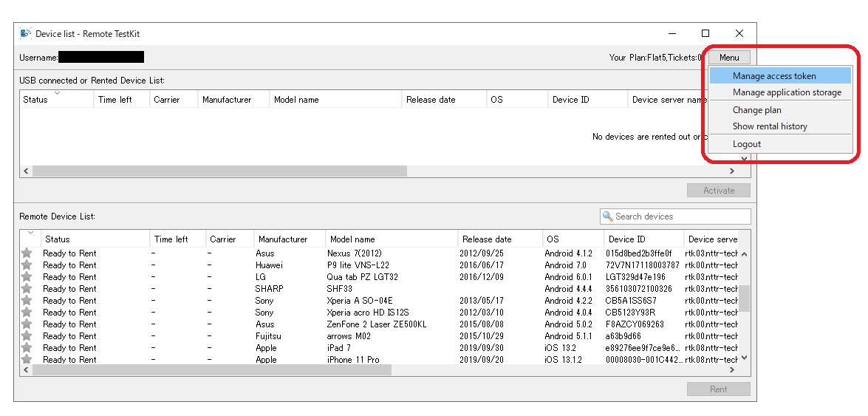Select device ID 015d8bed2b3ffe0f
This screenshot has width=868, height=416.
tap(639, 253)
